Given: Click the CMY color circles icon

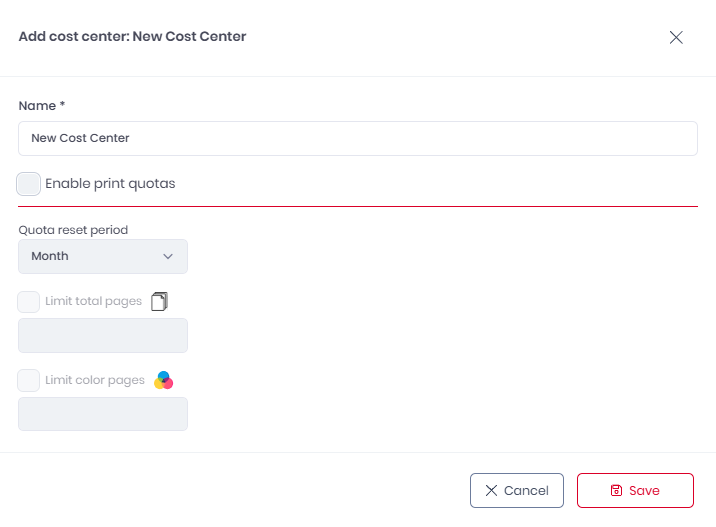Looking at the screenshot, I should coord(163,380).
